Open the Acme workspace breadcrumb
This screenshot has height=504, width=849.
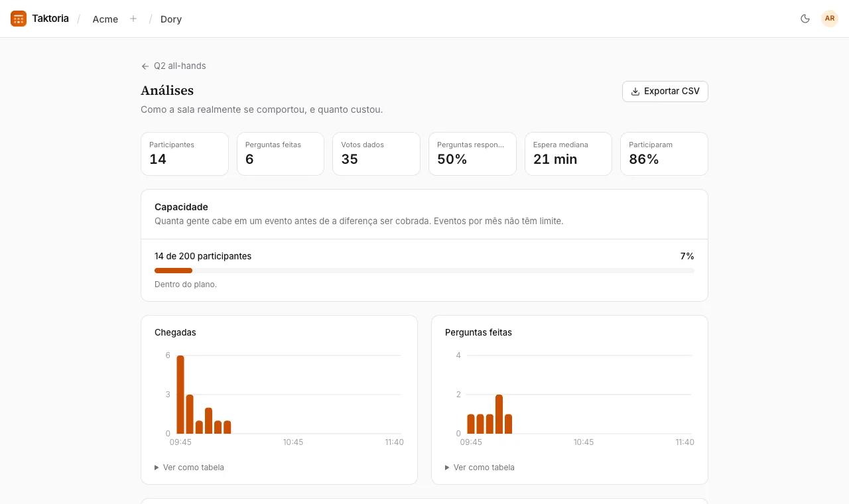pos(105,19)
